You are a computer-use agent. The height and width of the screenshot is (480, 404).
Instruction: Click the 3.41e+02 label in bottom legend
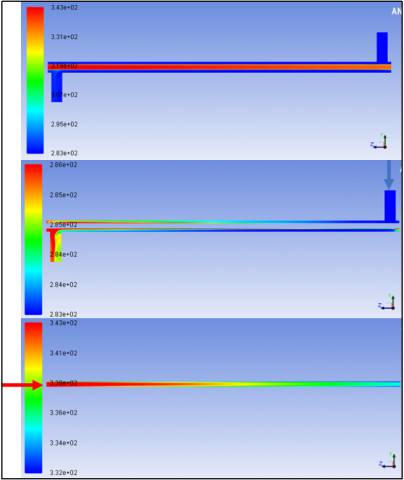63,353
